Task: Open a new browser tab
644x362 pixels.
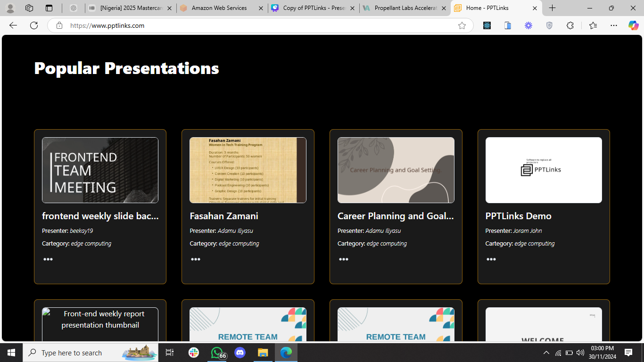Action: (553, 8)
